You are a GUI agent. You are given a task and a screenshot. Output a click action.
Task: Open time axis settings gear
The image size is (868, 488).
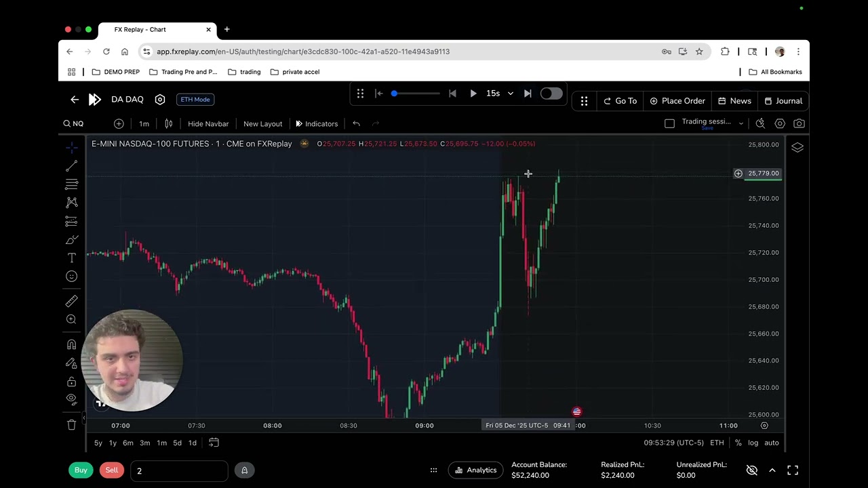pyautogui.click(x=764, y=426)
